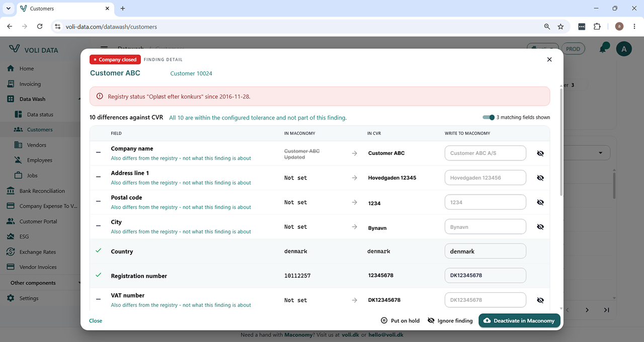This screenshot has width=644, height=342.
Task: Bookmark this page with star icon
Action: [x=560, y=27]
